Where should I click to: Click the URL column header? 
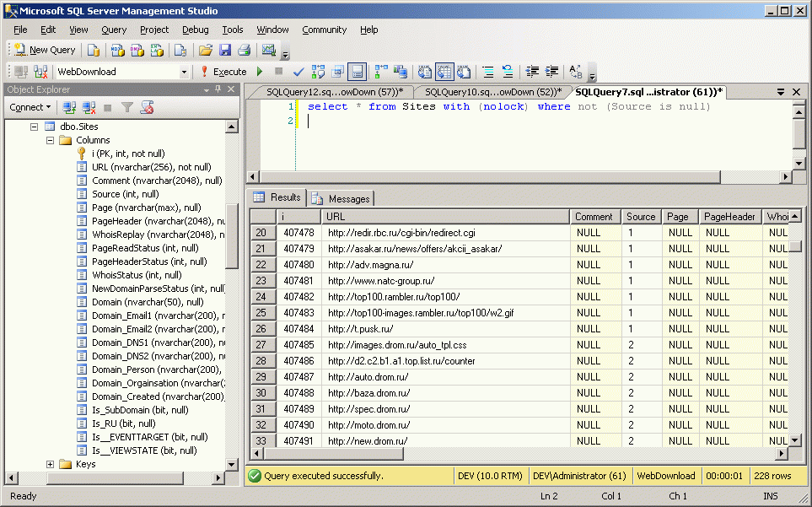445,217
